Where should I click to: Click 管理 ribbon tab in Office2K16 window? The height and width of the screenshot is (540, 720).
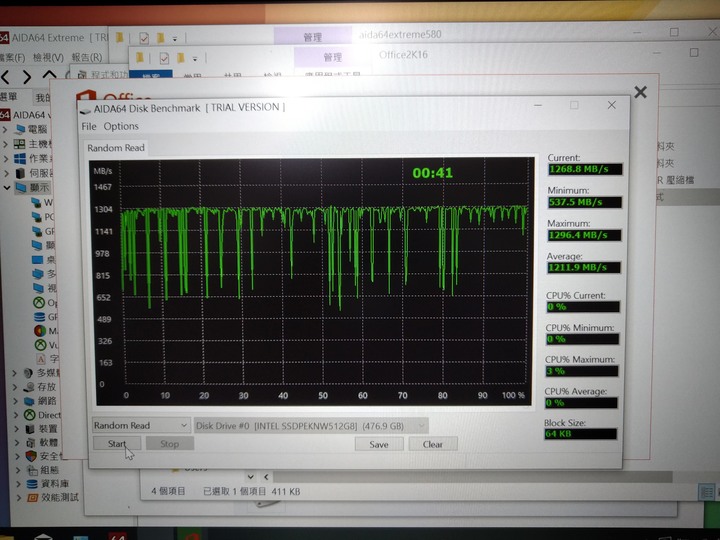tap(332, 57)
